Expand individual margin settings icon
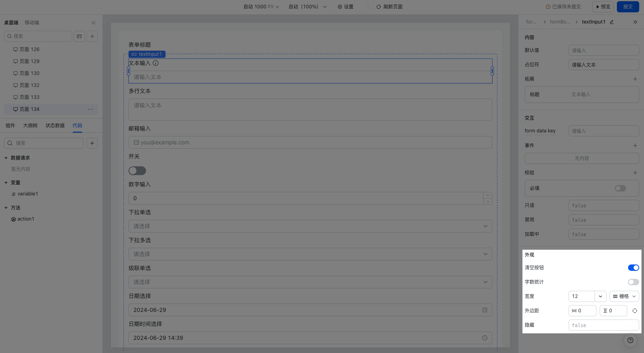This screenshot has width=644, height=353. (x=635, y=311)
